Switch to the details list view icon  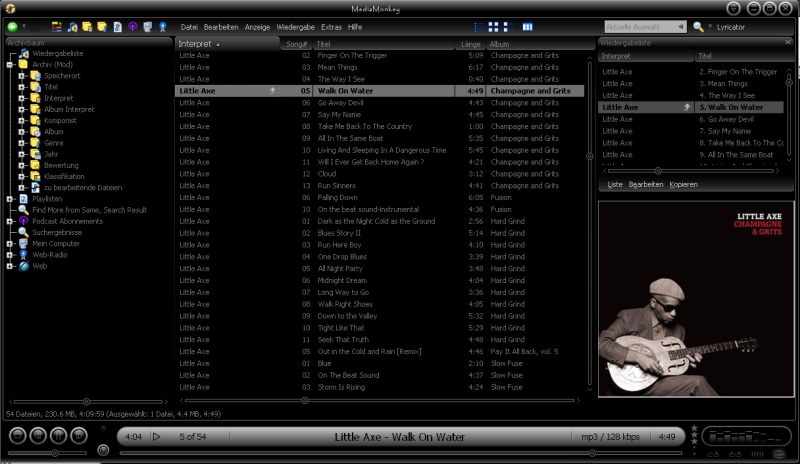(479, 27)
